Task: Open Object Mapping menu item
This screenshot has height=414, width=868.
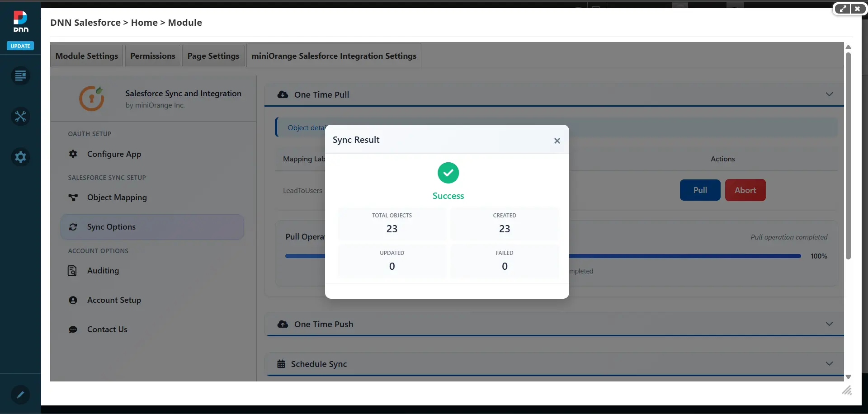Action: (152, 197)
